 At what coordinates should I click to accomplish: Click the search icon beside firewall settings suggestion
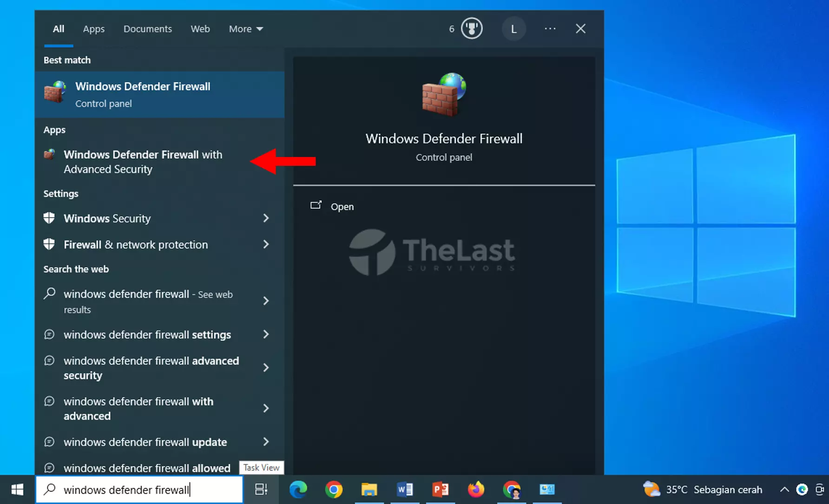[49, 334]
